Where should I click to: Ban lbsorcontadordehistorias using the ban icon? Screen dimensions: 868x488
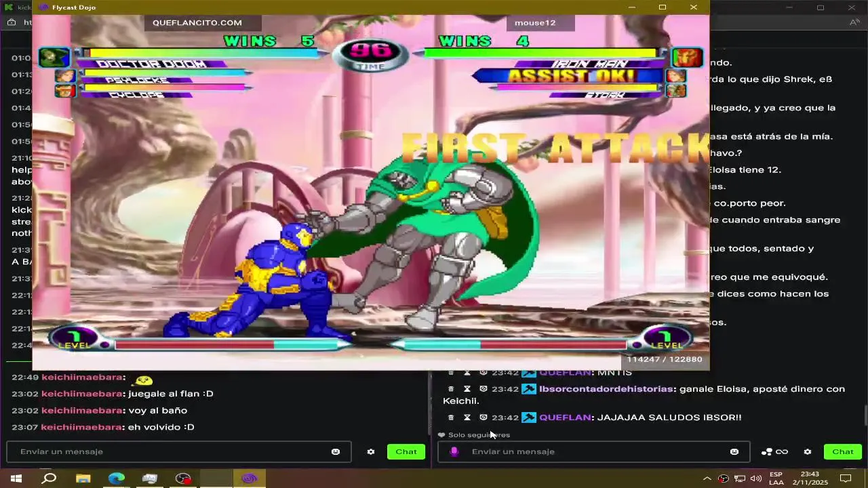pyautogui.click(x=483, y=389)
